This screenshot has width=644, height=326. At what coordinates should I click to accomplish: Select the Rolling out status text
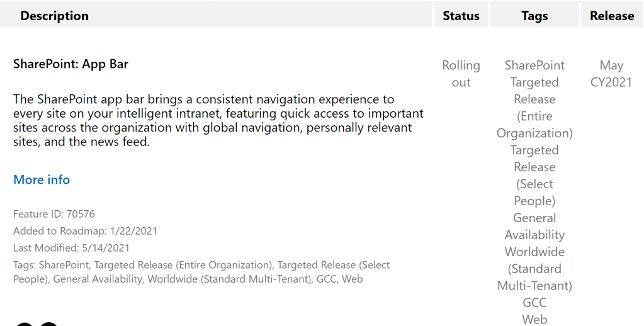pos(461,74)
